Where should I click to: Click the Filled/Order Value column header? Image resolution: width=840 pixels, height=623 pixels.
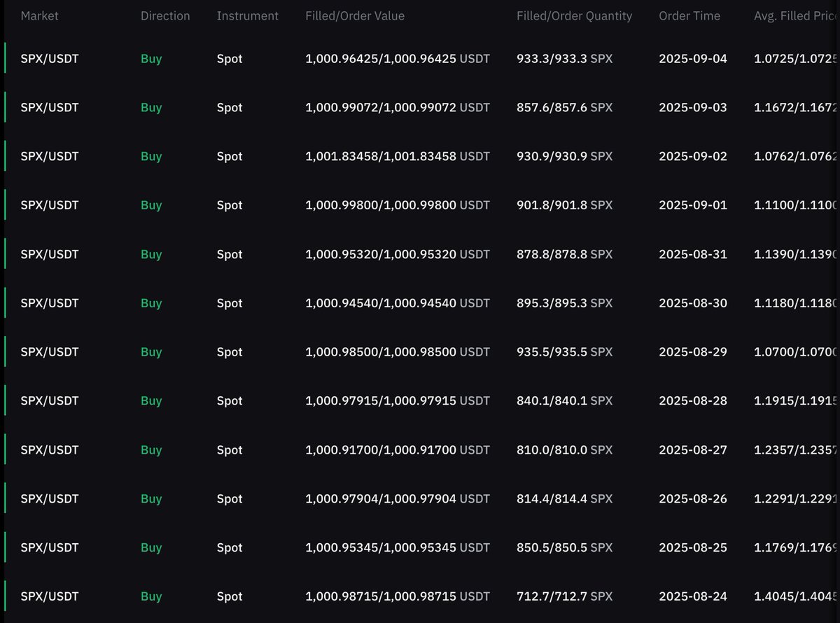(355, 15)
